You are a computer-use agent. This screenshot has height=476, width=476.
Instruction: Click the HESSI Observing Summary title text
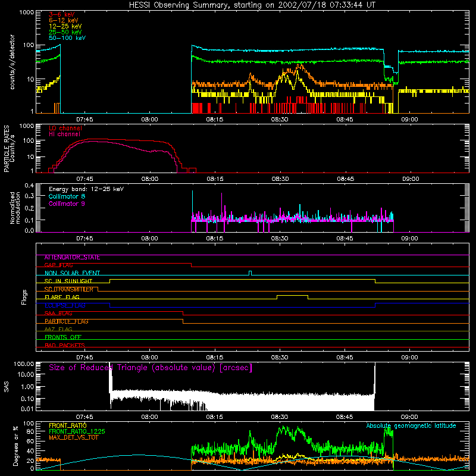252,5
